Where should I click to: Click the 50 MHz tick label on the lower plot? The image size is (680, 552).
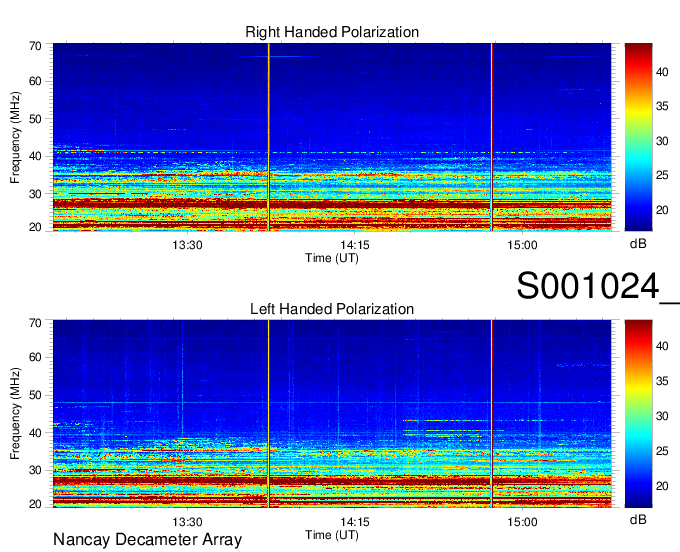click(35, 395)
